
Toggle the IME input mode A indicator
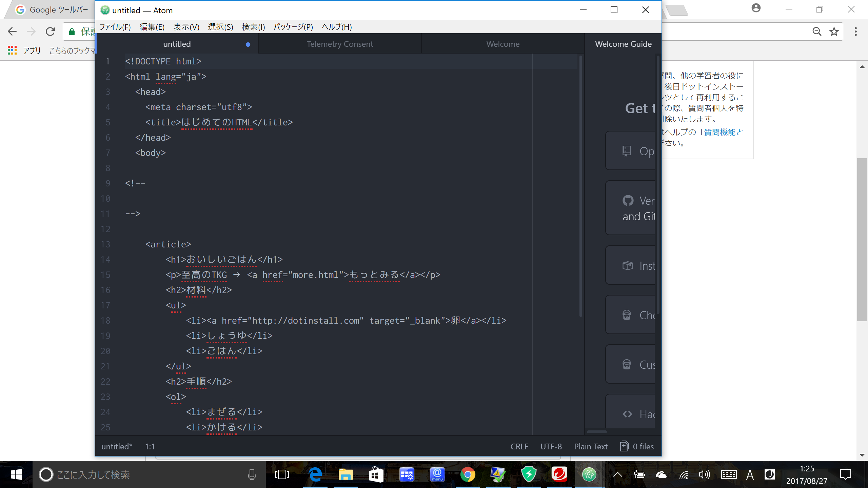click(750, 475)
